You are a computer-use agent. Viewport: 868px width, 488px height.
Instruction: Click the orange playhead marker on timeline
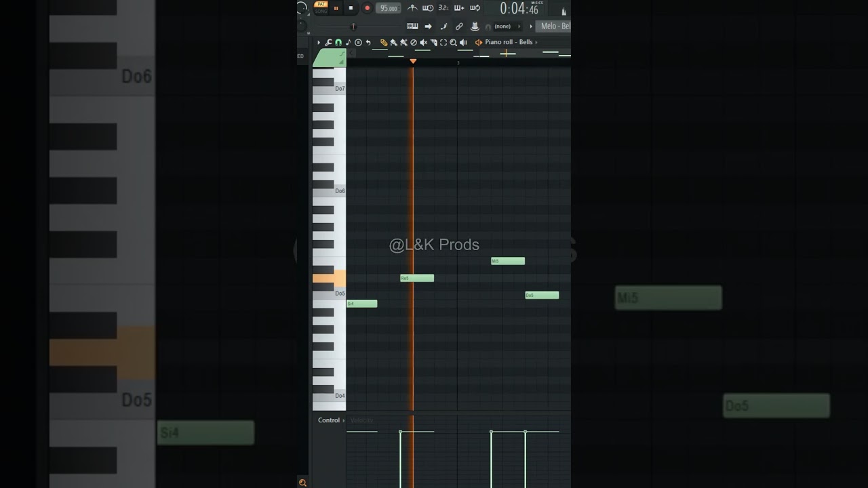(x=413, y=61)
